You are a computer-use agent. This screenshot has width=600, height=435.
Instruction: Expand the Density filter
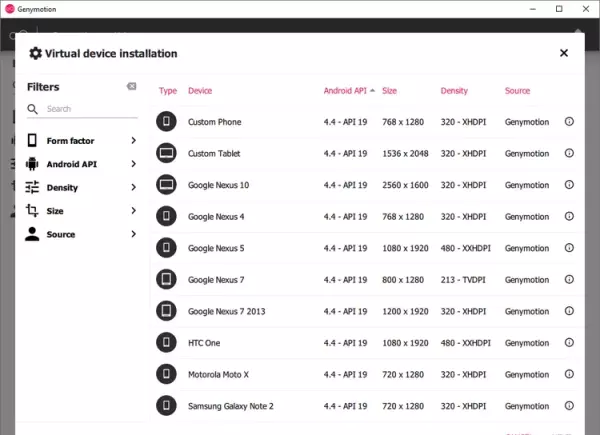click(134, 187)
